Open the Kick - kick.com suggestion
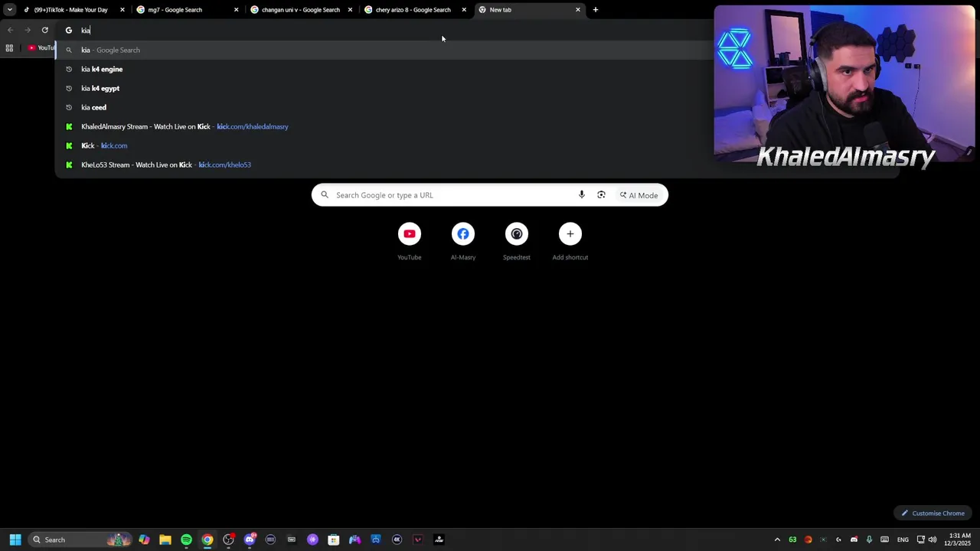This screenshot has width=980, height=551. click(x=476, y=145)
